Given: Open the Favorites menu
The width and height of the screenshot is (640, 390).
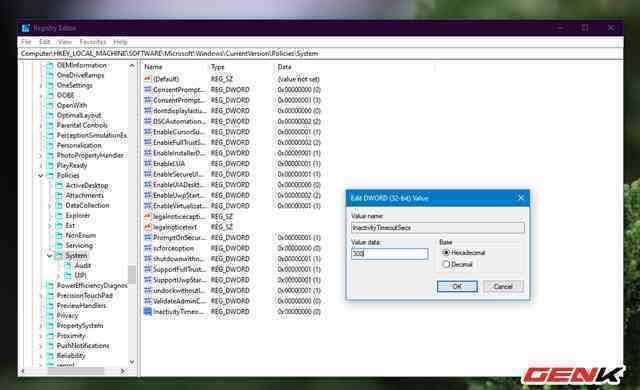Looking at the screenshot, I should click(x=93, y=42).
